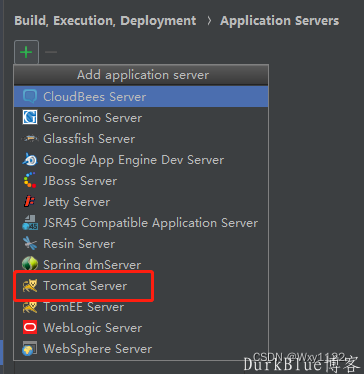The height and width of the screenshot is (374, 364).
Task: Choose WebSphere Server entry
Action: pos(141,349)
